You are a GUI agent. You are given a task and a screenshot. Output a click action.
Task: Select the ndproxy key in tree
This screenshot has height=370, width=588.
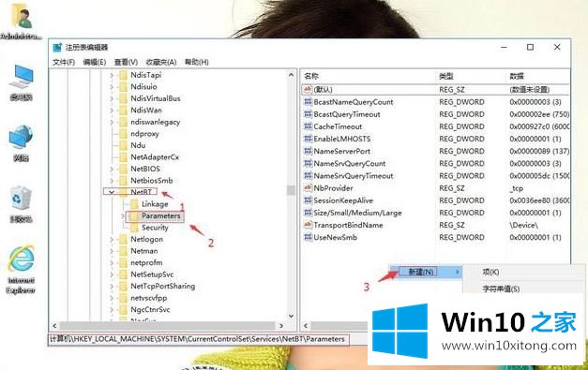[144, 134]
